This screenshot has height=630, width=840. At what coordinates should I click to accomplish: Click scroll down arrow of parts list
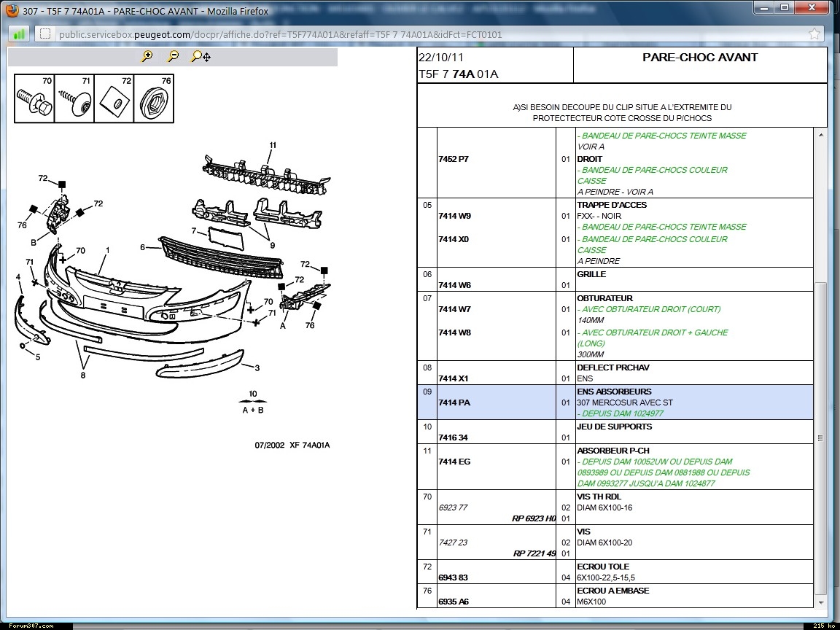point(821,602)
